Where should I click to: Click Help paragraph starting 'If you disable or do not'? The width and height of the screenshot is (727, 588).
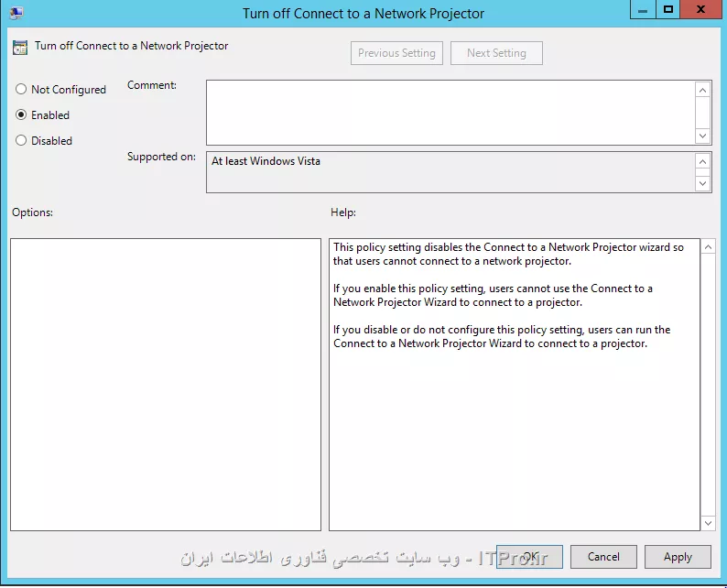[502, 337]
